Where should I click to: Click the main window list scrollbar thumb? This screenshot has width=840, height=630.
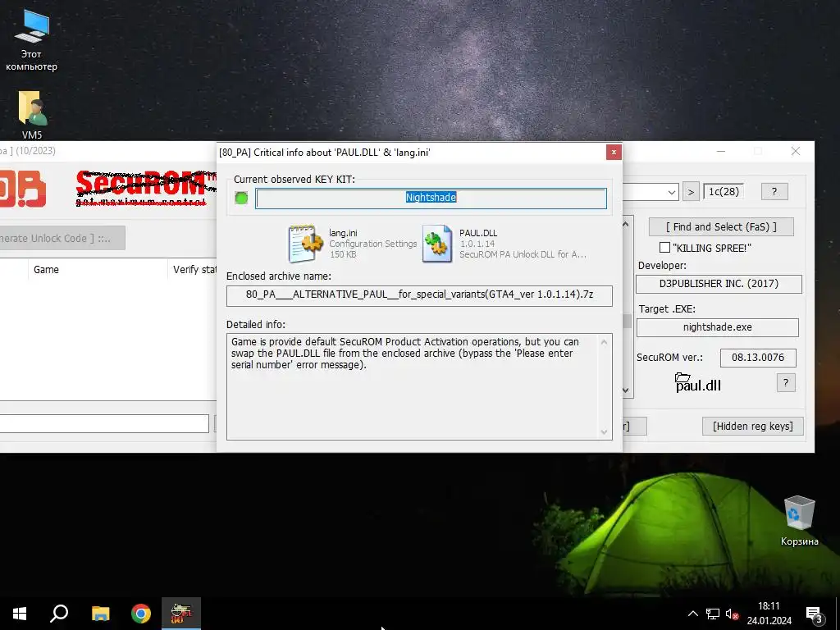point(626,321)
